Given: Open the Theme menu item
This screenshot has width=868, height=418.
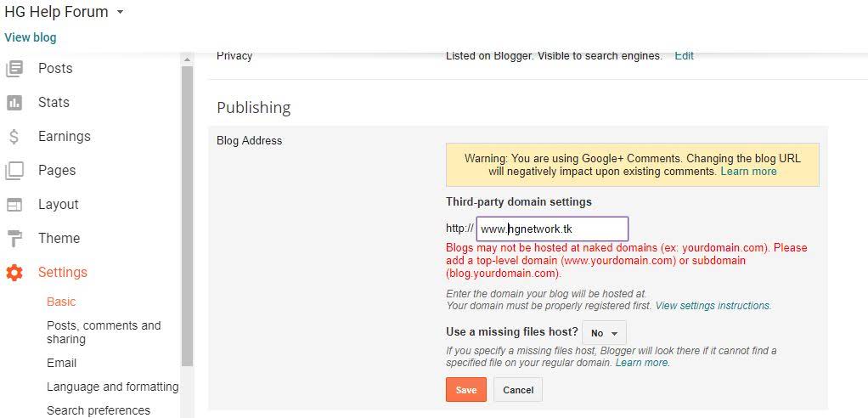Looking at the screenshot, I should click(x=59, y=238).
